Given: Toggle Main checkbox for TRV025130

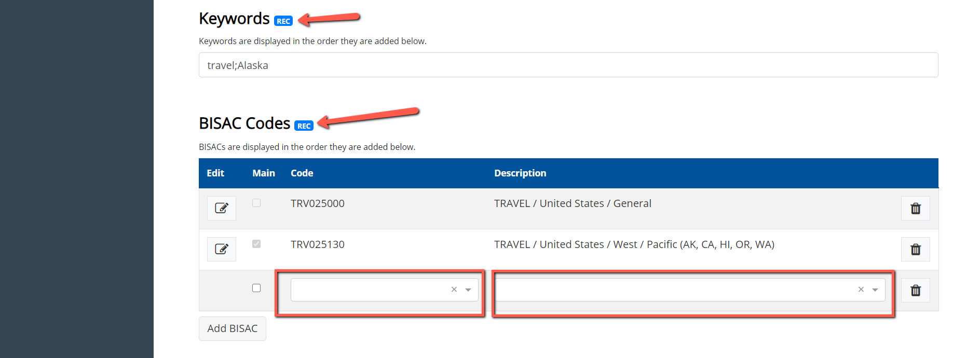Looking at the screenshot, I should tap(256, 244).
